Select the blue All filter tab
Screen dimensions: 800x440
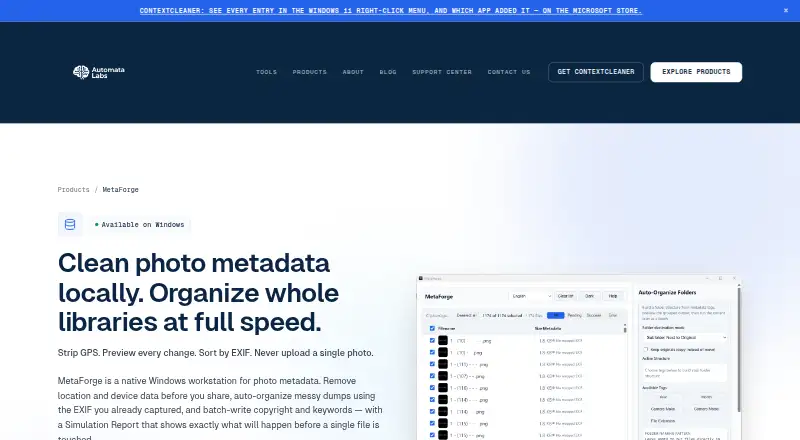(555, 315)
